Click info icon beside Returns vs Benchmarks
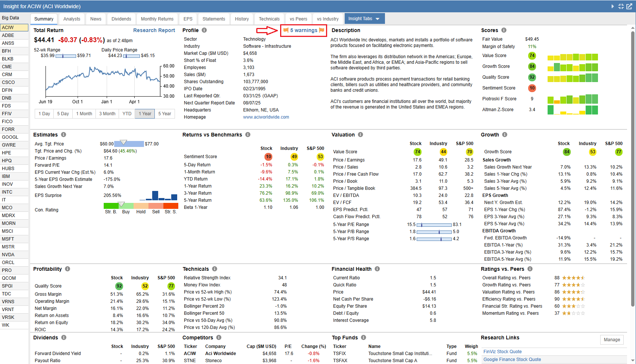Image resolution: width=636 pixels, height=364 pixels. tap(248, 135)
